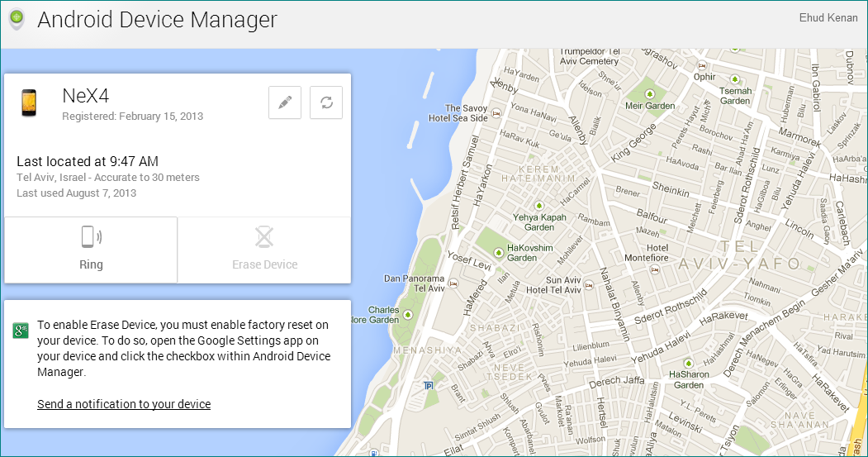Click the NeX4 phone image
This screenshot has height=457, width=868.
coord(29,102)
